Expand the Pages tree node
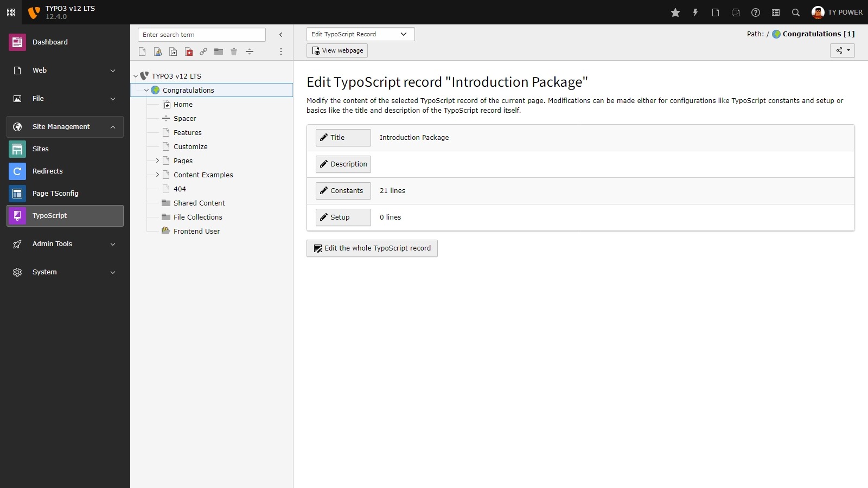This screenshot has width=868, height=488. [157, 160]
